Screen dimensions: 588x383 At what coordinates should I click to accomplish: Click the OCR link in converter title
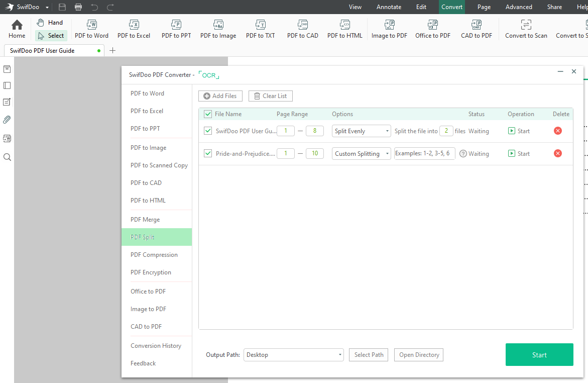click(x=209, y=75)
